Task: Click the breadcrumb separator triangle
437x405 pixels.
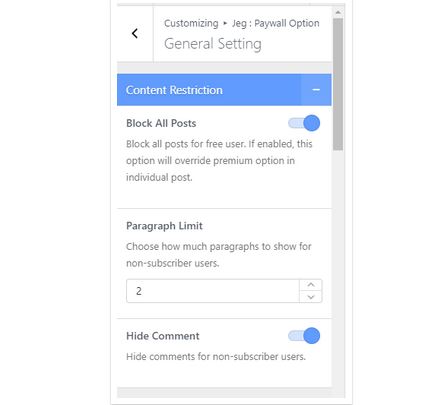Action: point(225,23)
